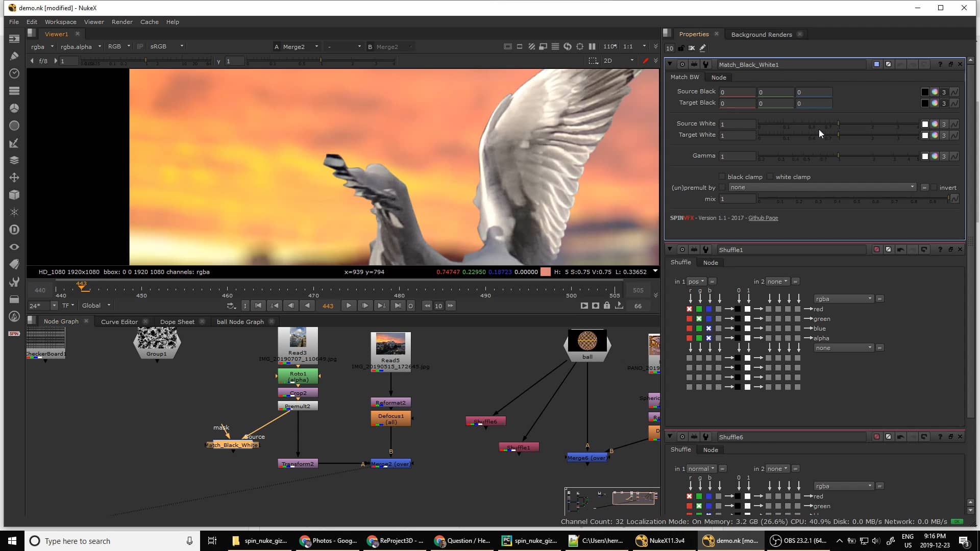Open the Time nodes menu (clock icon)
This screenshot has width=980, height=551.
pyautogui.click(x=14, y=73)
